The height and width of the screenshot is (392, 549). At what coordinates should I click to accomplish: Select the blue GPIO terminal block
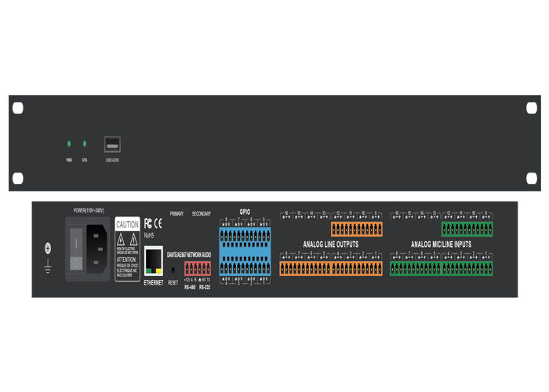pyautogui.click(x=245, y=249)
